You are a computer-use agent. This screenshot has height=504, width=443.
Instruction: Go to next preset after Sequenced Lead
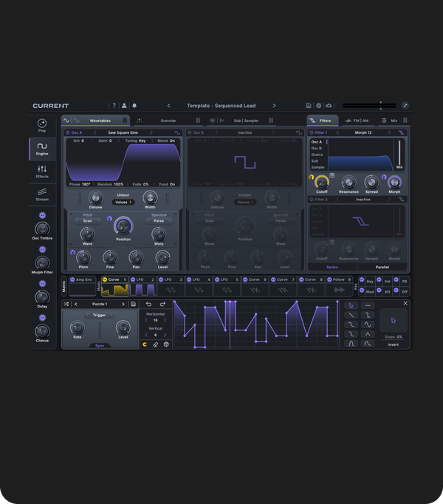(x=274, y=106)
